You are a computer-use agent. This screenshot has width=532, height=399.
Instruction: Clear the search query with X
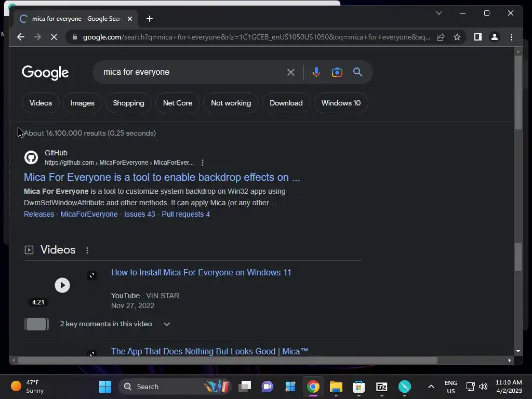[x=291, y=72]
